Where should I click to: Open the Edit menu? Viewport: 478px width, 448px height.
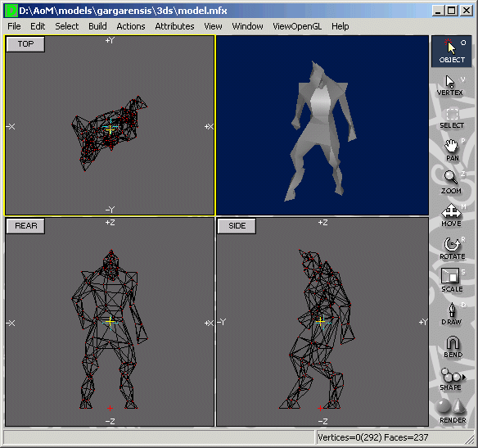click(38, 26)
